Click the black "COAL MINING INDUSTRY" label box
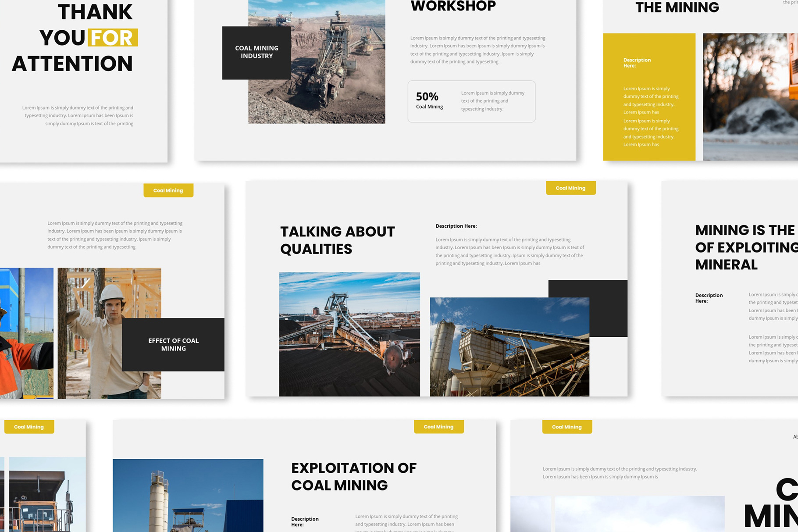This screenshot has height=532, width=798. point(256,53)
